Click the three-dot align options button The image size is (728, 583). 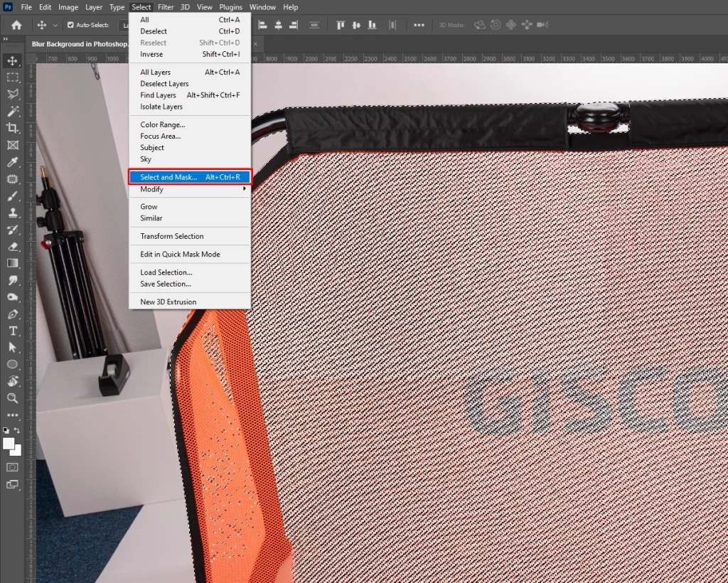(x=419, y=25)
